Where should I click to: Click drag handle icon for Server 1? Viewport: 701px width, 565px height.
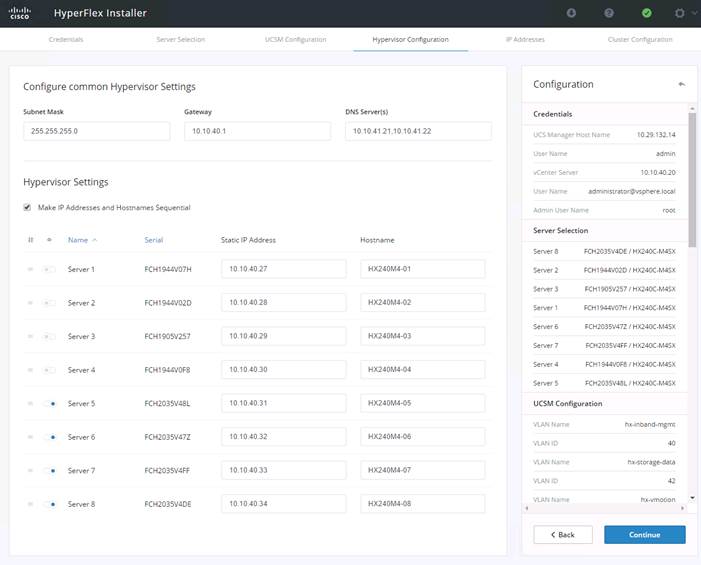30,269
